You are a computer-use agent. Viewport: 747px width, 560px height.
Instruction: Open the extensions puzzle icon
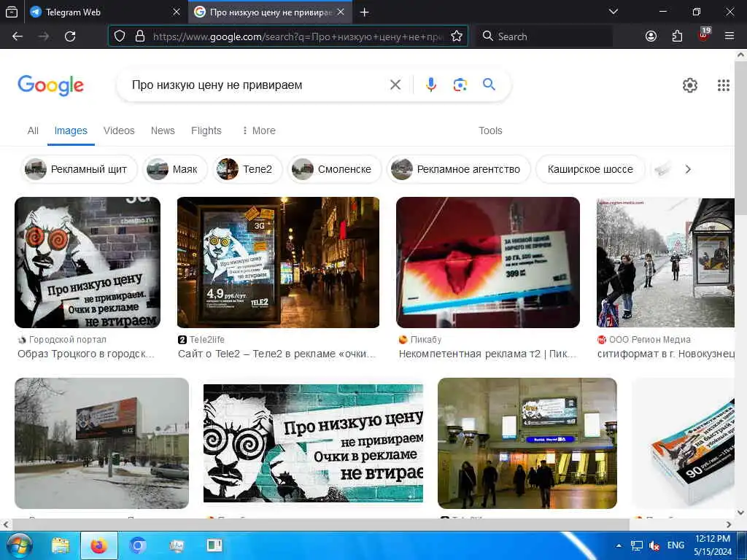[677, 36]
